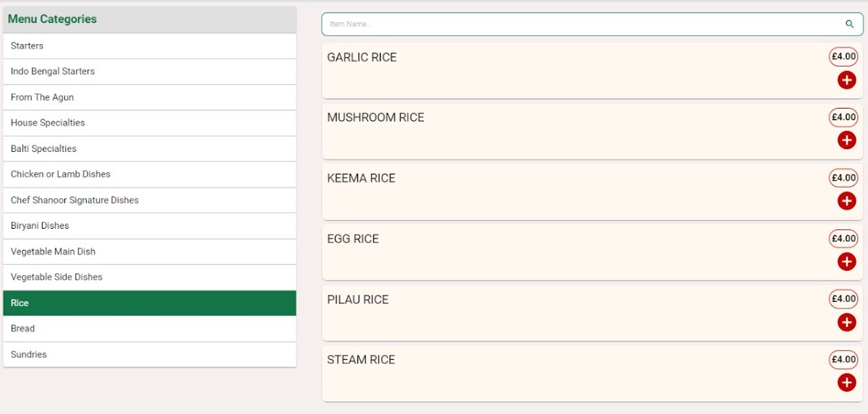Show the Bread category items
The height and width of the screenshot is (414, 868).
tap(149, 329)
